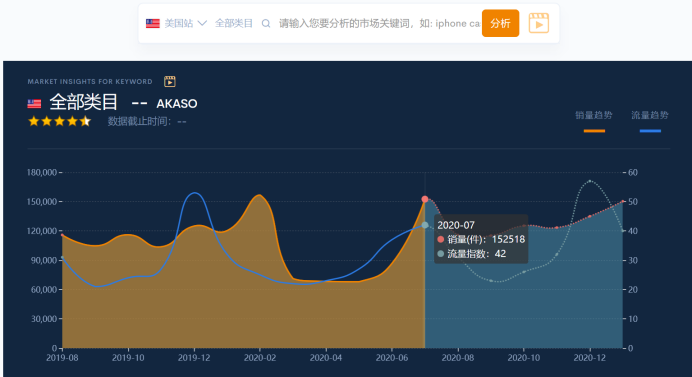Click the 180,000 y-axis value
Screen dimensions: 692x377
[42, 172]
